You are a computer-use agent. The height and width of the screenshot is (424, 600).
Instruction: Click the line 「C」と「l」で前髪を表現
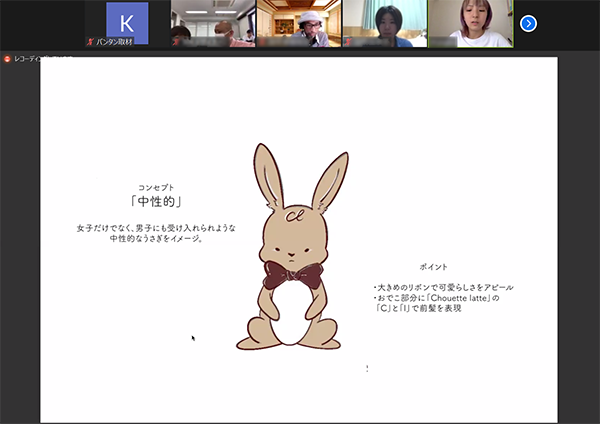click(418, 308)
